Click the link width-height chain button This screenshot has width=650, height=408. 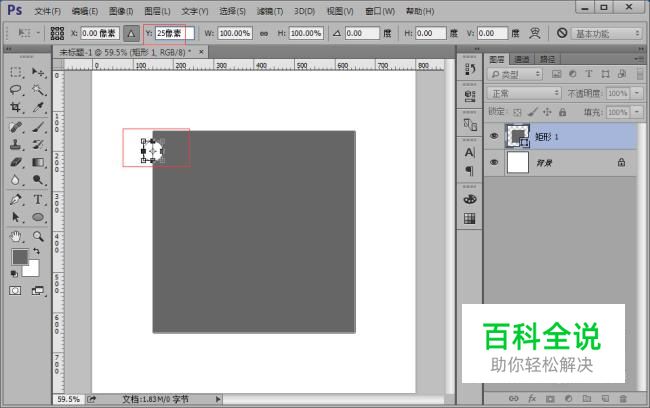click(264, 33)
